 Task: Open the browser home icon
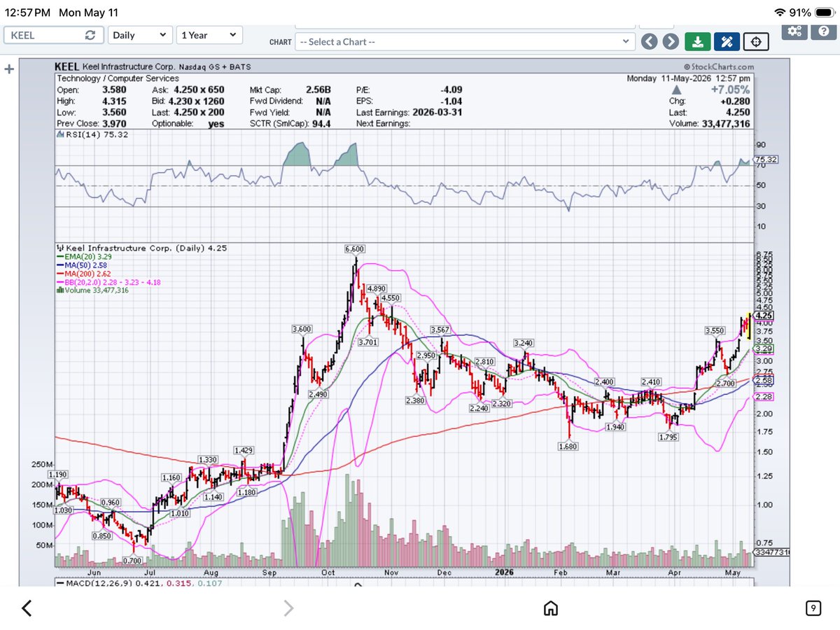tap(551, 608)
